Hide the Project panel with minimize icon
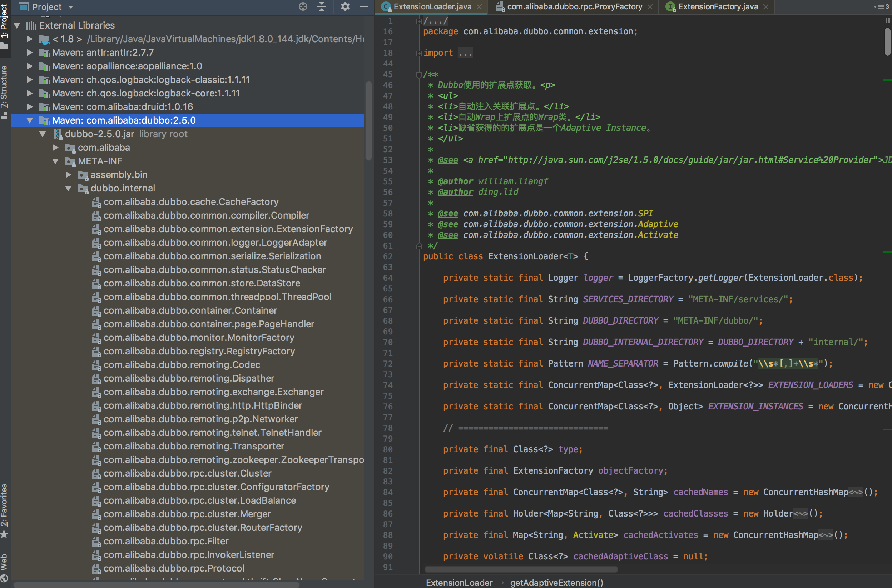Image resolution: width=892 pixels, height=588 pixels. coord(363,6)
